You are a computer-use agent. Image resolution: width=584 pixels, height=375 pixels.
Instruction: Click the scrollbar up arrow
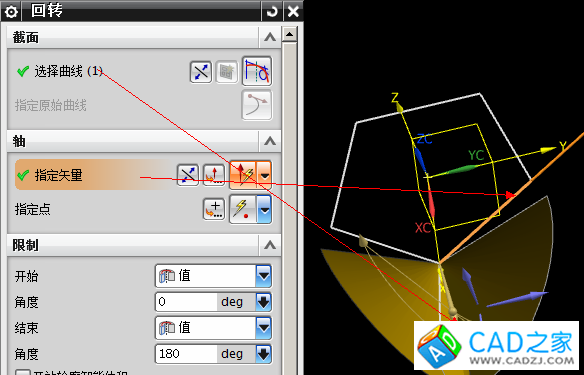[x=289, y=34]
